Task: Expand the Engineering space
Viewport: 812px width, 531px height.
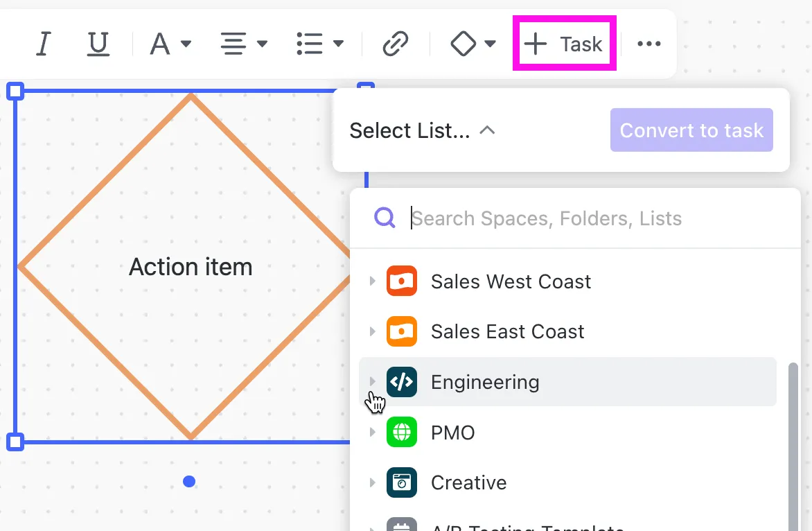Action: (372, 381)
